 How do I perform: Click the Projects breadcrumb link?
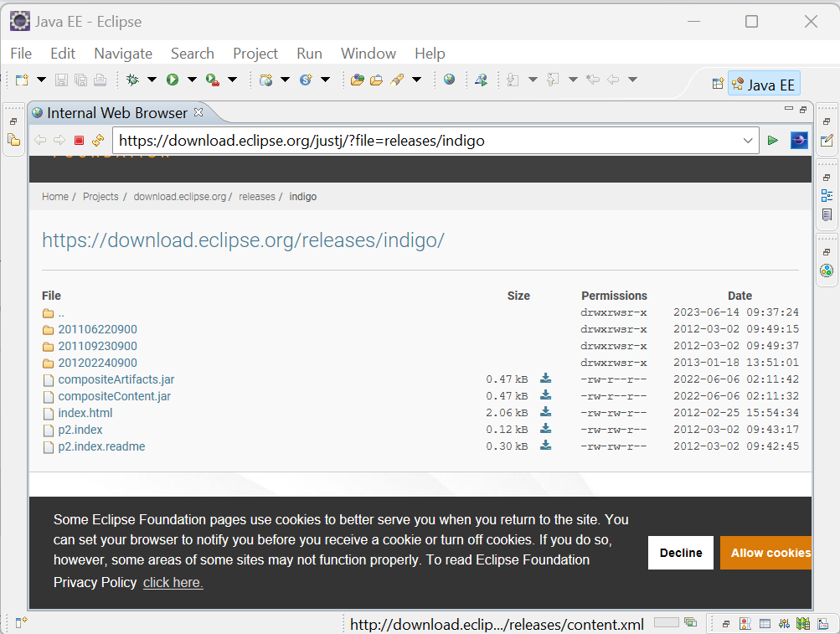tap(100, 197)
